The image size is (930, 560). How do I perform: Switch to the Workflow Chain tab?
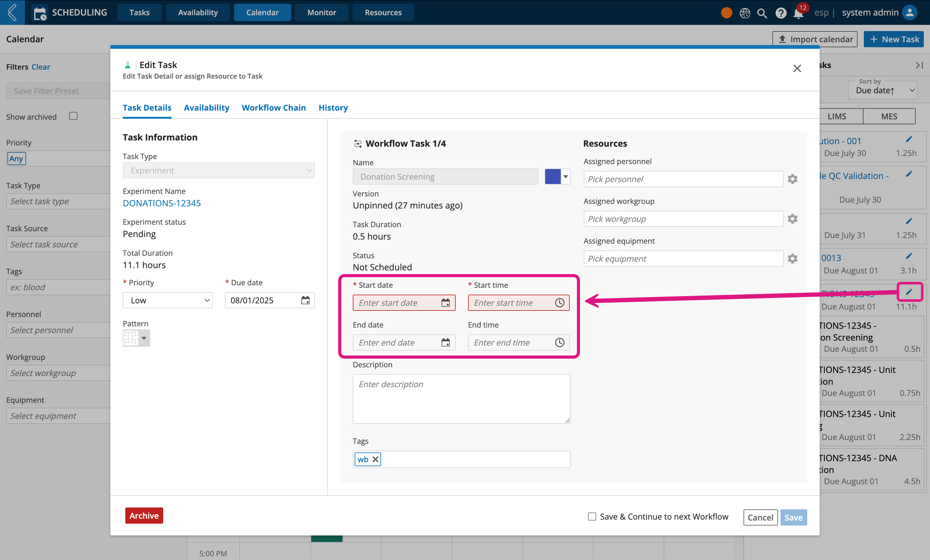point(274,108)
